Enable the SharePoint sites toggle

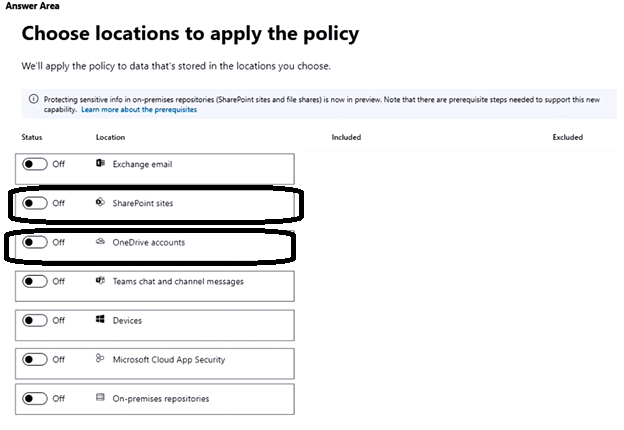[35, 203]
